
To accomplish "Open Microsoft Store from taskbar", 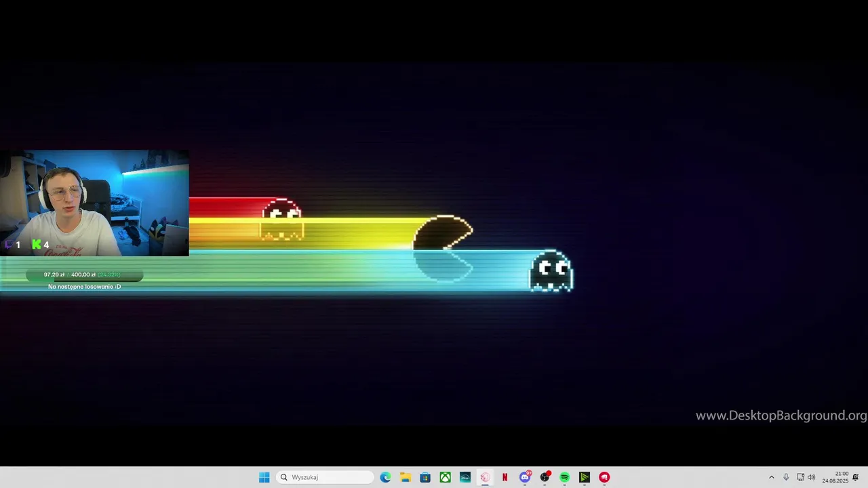I will (x=425, y=477).
